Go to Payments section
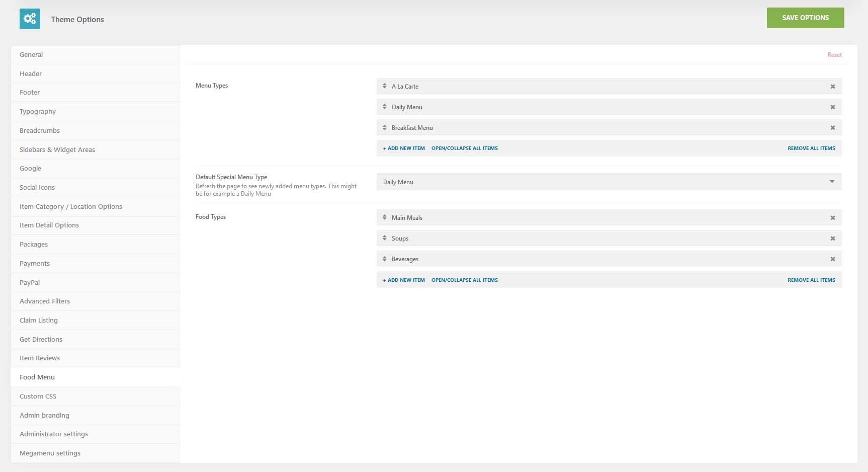Viewport: 868px width, 472px height. pos(95,263)
